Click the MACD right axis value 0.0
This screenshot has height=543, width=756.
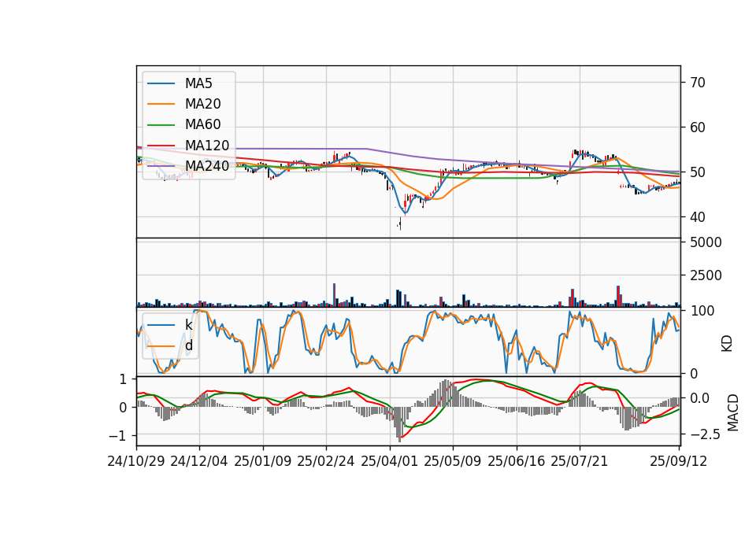pos(699,398)
